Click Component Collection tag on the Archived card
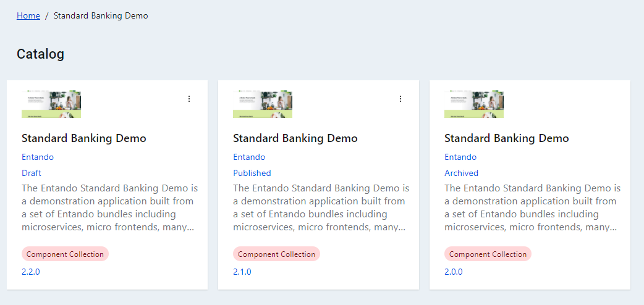Viewport: 644px width, 305px height. click(488, 254)
